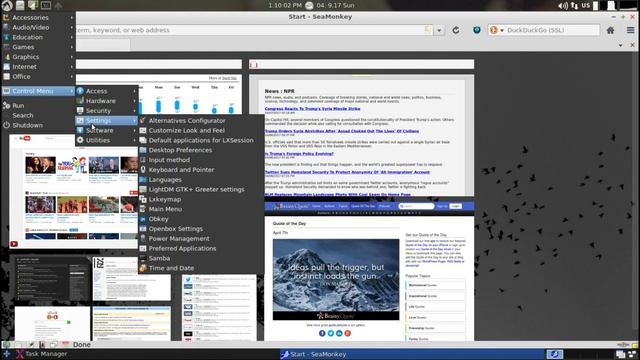Click the US keyboard layout indicator
The height and width of the screenshot is (360, 640).
coord(586,5)
